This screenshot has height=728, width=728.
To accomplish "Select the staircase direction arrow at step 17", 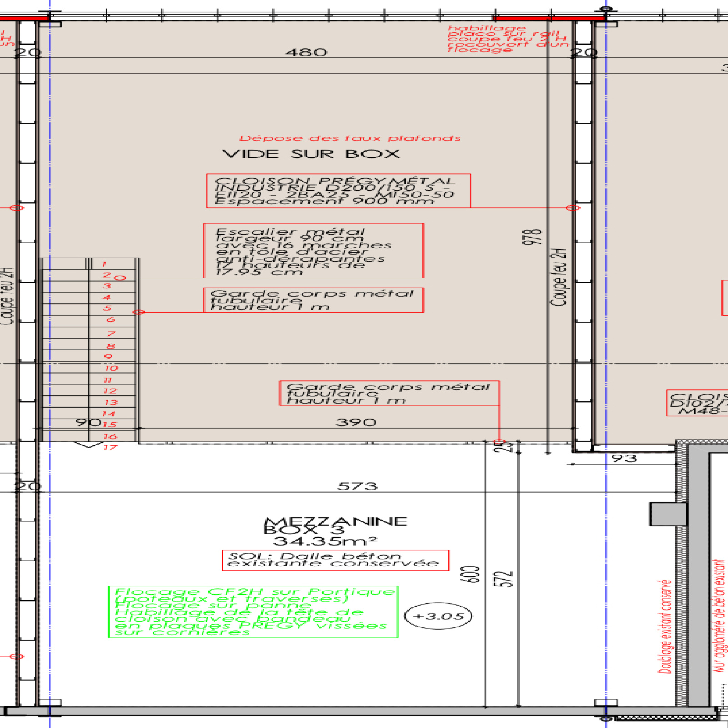I will click(x=89, y=445).
